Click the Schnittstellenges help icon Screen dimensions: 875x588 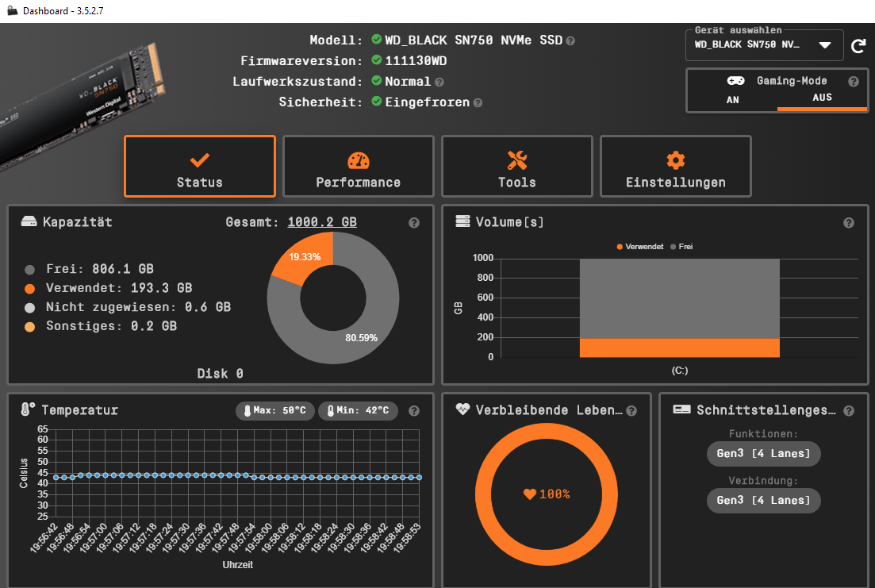[849, 411]
